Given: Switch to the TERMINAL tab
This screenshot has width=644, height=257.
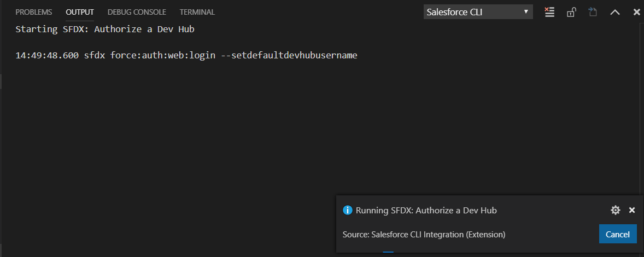Looking at the screenshot, I should (x=197, y=12).
